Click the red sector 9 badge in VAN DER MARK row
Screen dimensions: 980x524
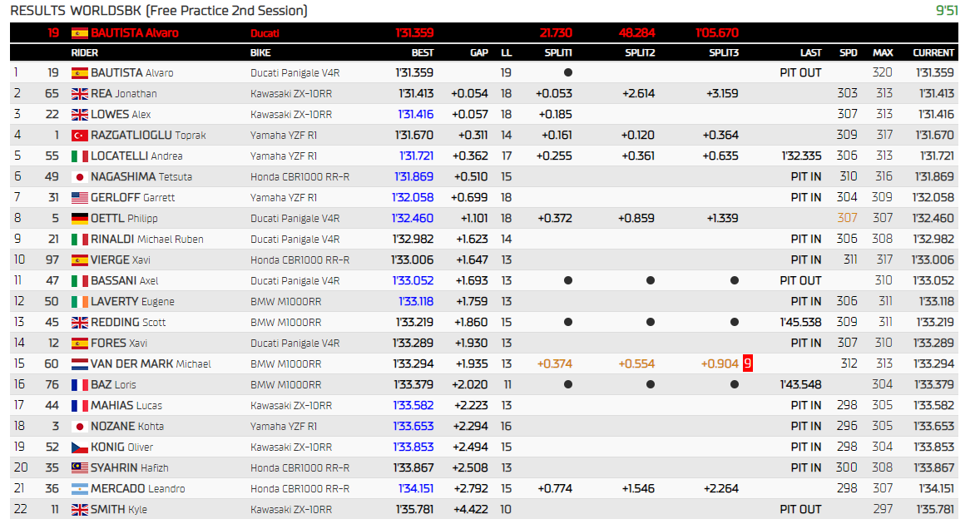click(x=748, y=363)
